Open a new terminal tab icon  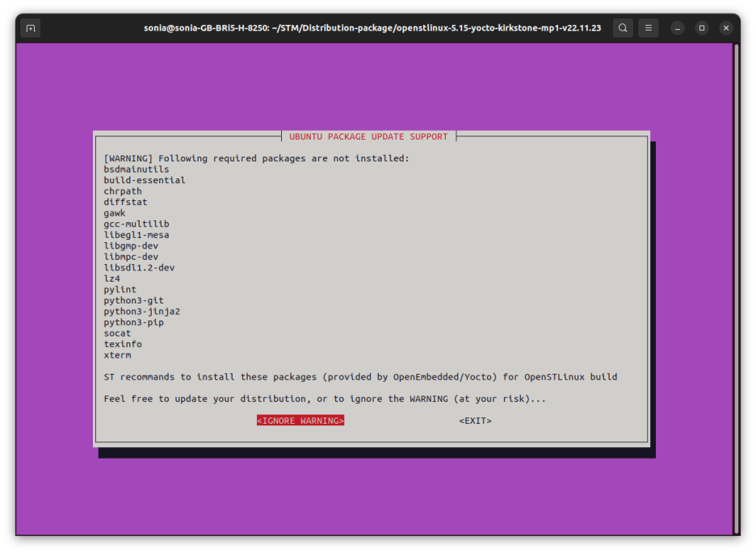31,28
